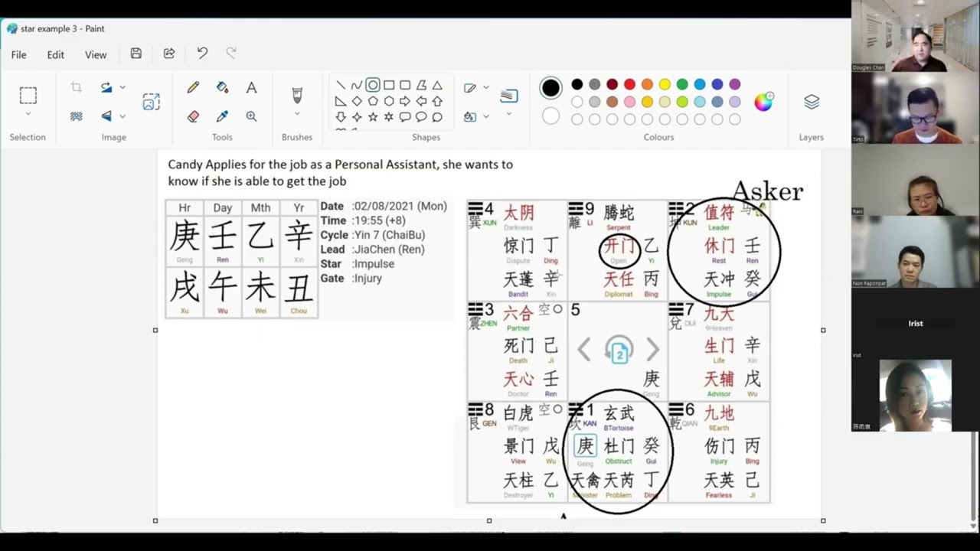Expand the Size dropdown arrow
This screenshot has height=551, width=980.
pos(509,115)
